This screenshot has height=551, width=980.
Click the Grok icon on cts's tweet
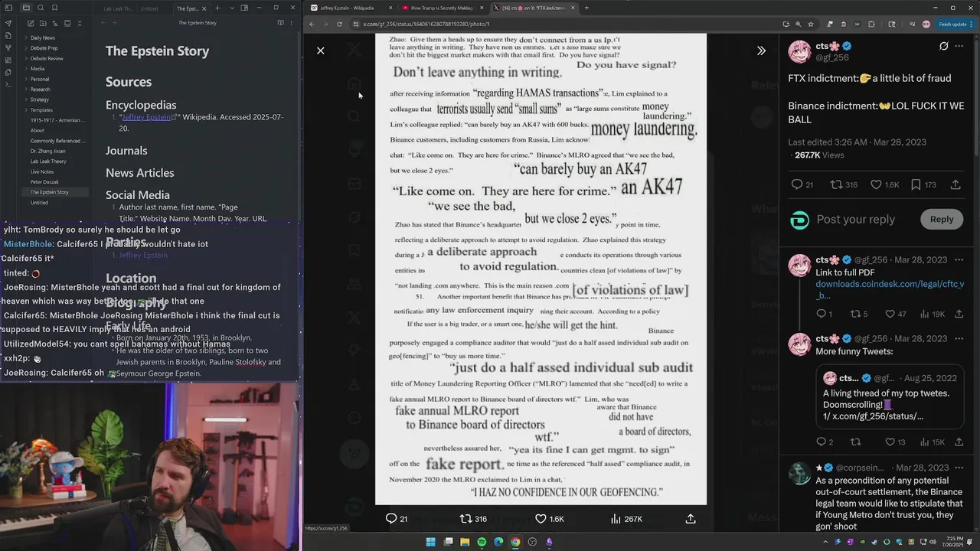click(944, 46)
